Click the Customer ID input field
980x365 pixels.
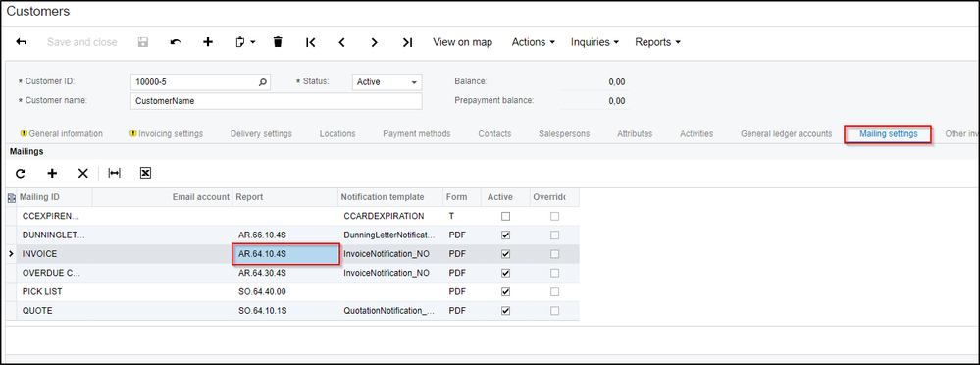coord(201,82)
